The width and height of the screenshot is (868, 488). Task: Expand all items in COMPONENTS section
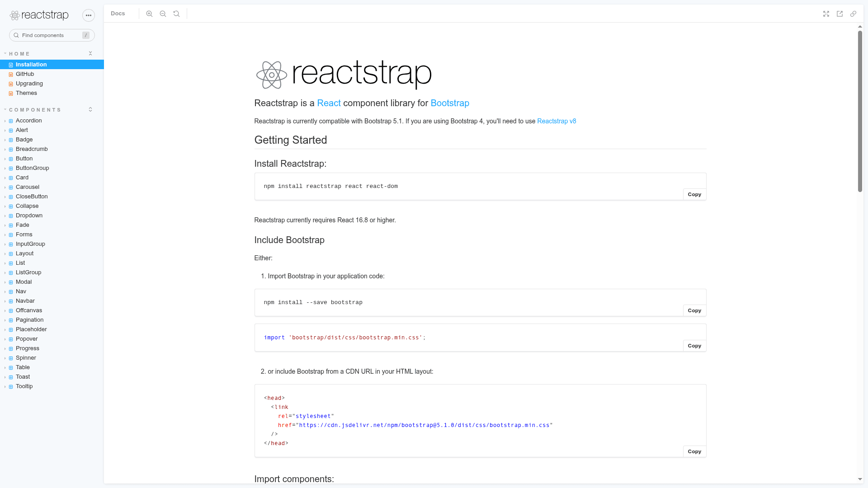click(x=90, y=109)
